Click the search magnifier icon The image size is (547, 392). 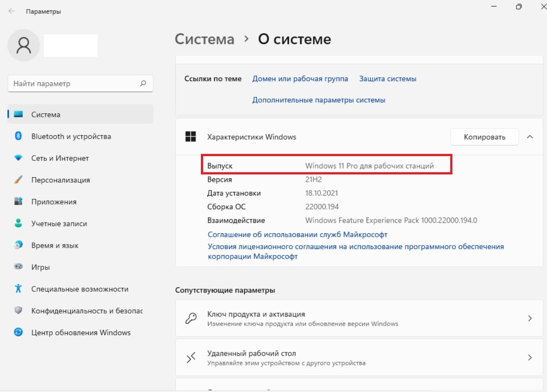tap(143, 83)
